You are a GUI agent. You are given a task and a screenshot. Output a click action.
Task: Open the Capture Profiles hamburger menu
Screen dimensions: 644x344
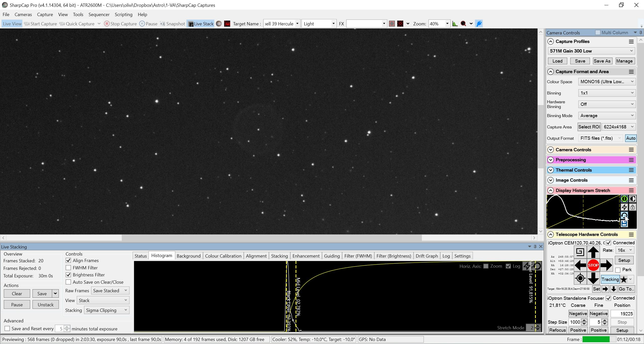631,41
